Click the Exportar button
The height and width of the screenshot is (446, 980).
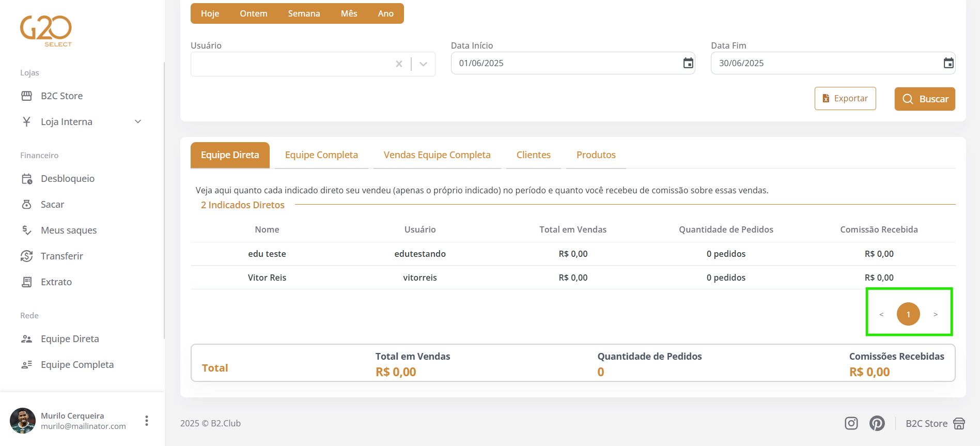(x=845, y=99)
